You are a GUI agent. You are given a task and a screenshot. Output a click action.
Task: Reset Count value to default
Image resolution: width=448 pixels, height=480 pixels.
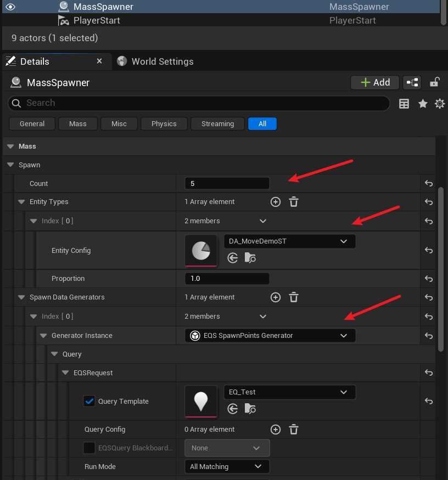(x=429, y=184)
